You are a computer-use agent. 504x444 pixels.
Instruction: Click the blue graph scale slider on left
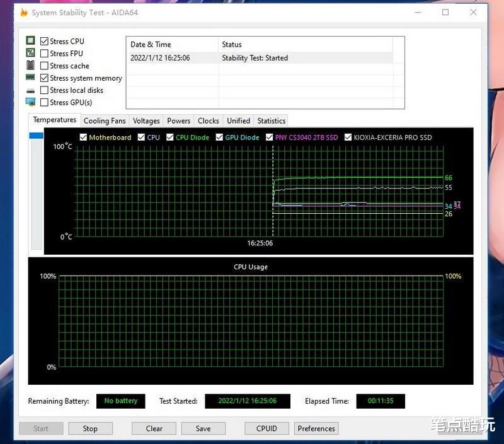tap(37, 136)
